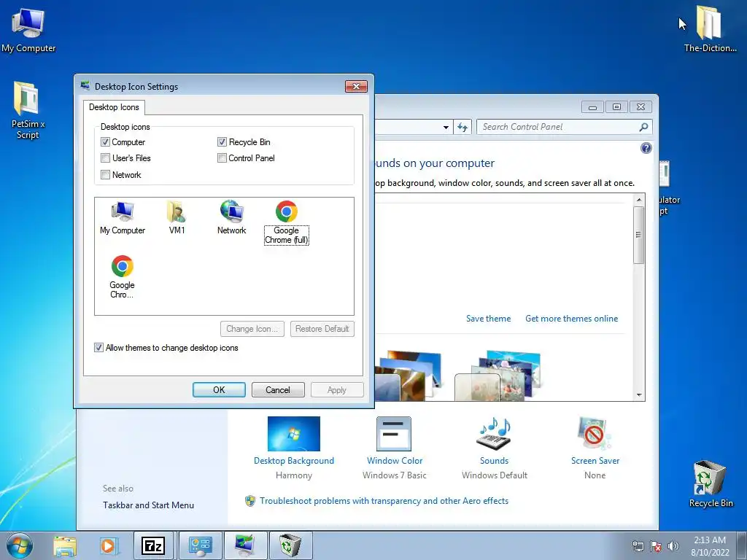
Task: Click the Apply button
Action: 337,390
